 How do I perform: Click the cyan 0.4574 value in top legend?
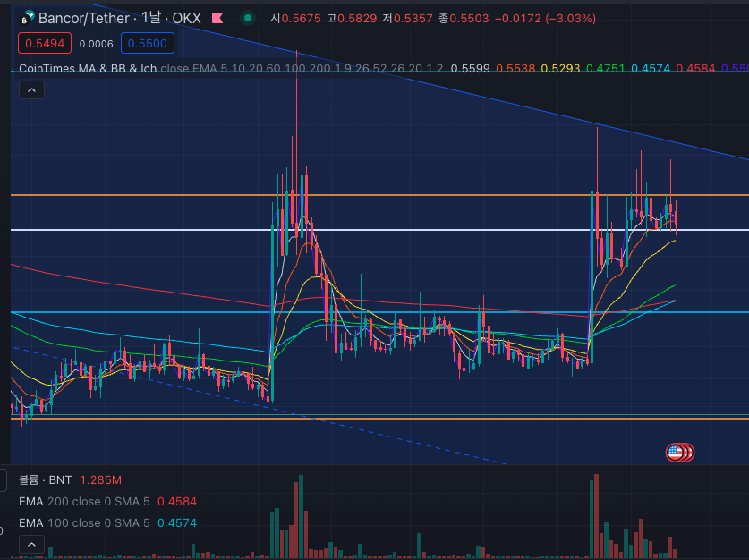pos(651,68)
